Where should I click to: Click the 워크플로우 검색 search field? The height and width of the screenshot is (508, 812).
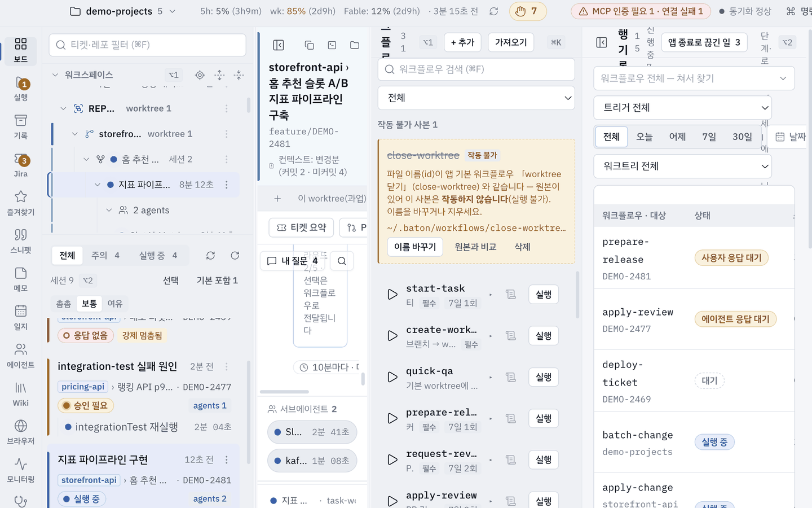(476, 69)
